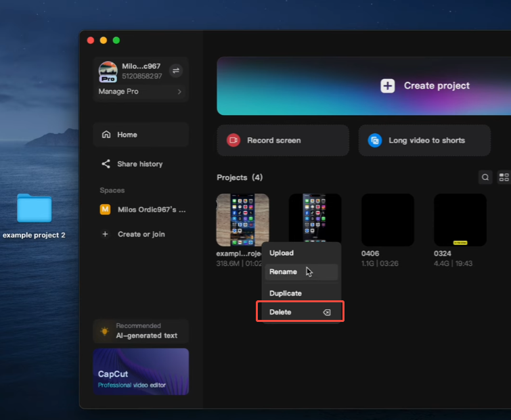Select Duplicate from the context menu

click(286, 294)
